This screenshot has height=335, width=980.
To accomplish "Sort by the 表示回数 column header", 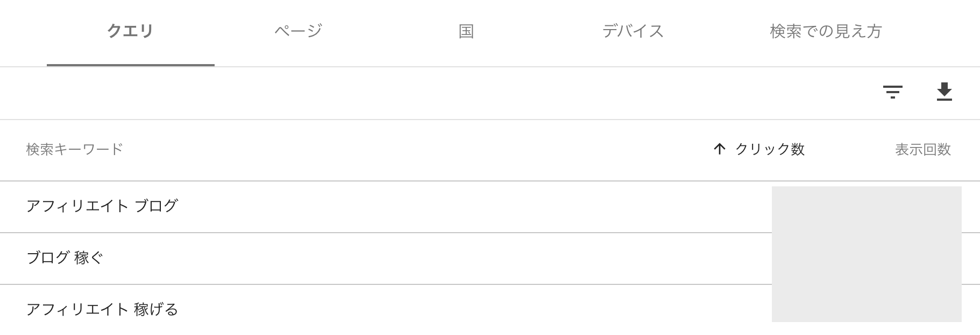I will pyautogui.click(x=923, y=149).
